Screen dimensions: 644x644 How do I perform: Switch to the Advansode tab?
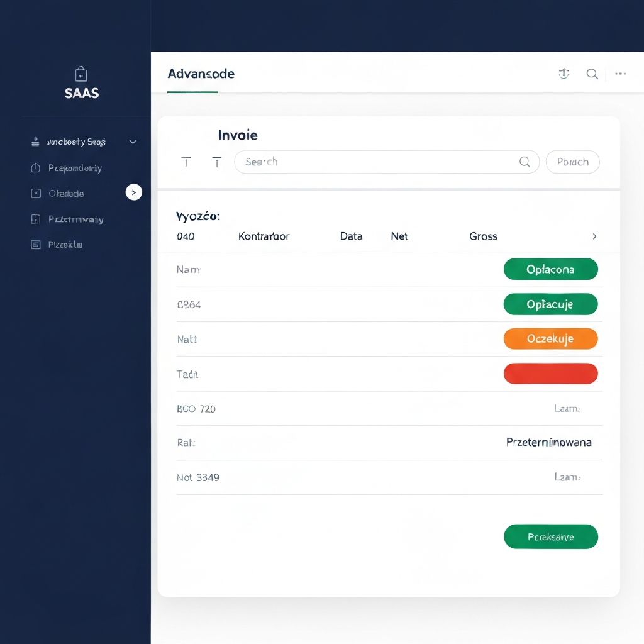coord(201,74)
